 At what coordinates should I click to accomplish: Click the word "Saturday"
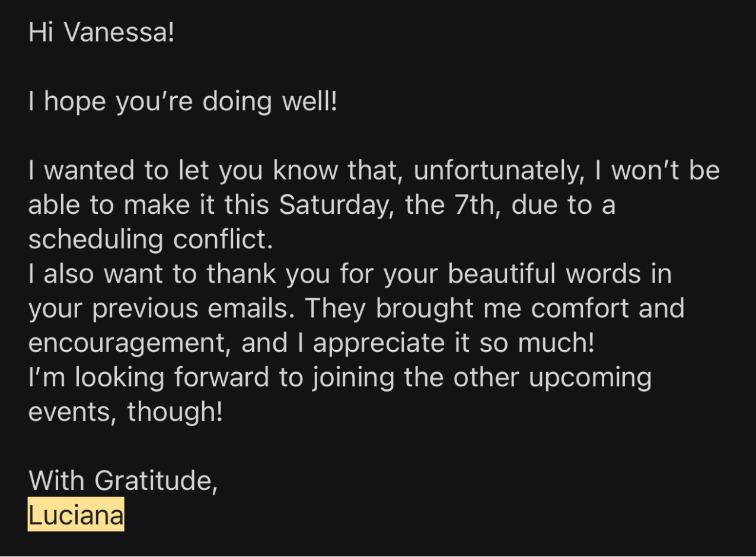pos(336,205)
